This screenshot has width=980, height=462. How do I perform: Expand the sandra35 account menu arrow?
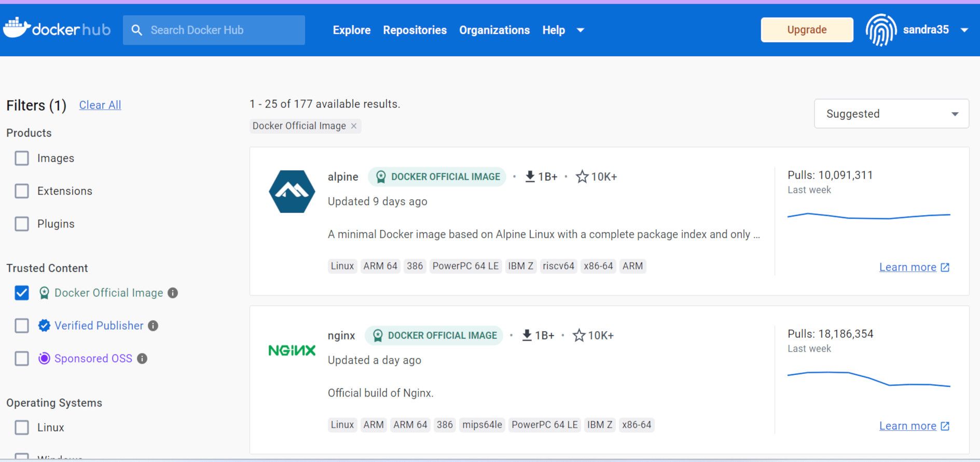[964, 30]
